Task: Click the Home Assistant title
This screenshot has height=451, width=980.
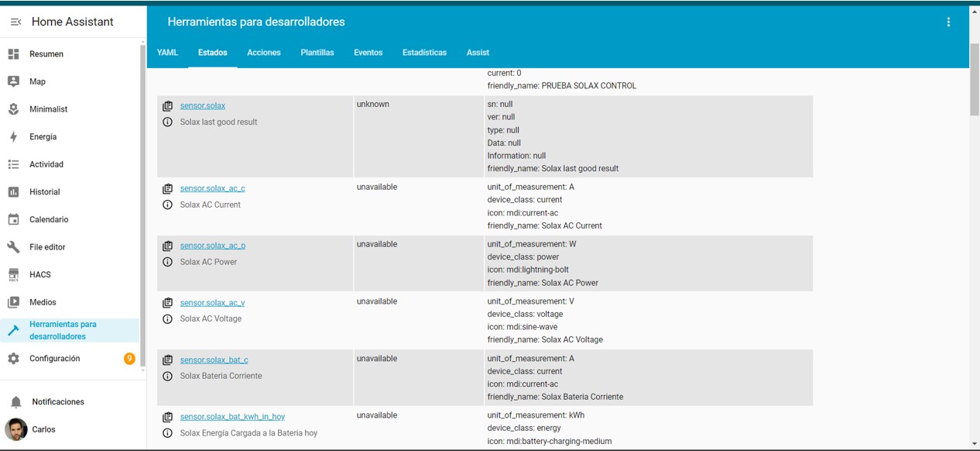Action: coord(73,22)
